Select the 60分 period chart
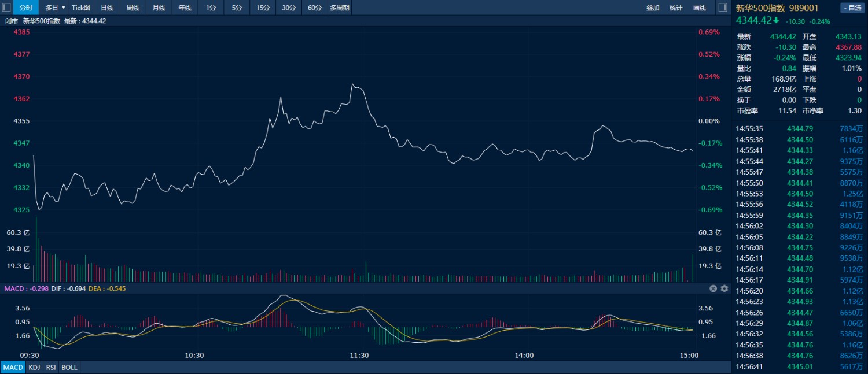The image size is (868, 374). pos(314,8)
